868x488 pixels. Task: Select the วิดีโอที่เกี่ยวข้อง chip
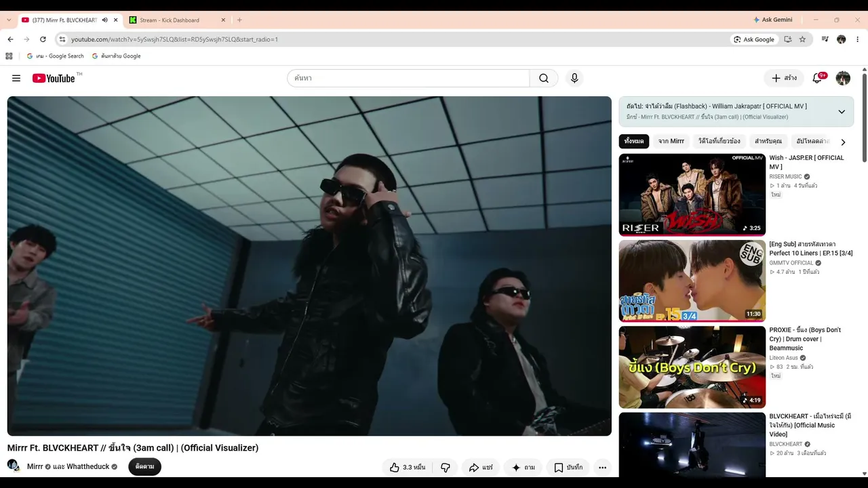click(x=719, y=141)
